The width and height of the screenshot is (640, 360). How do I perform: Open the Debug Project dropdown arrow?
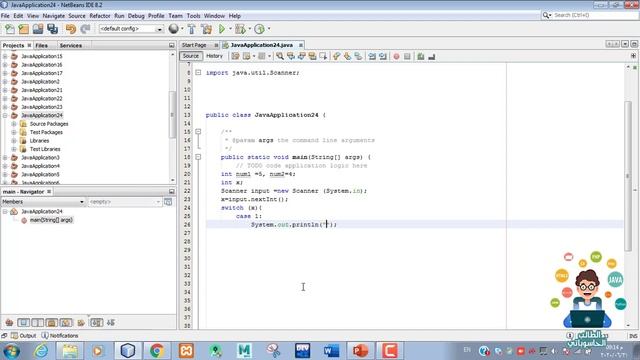250,29
